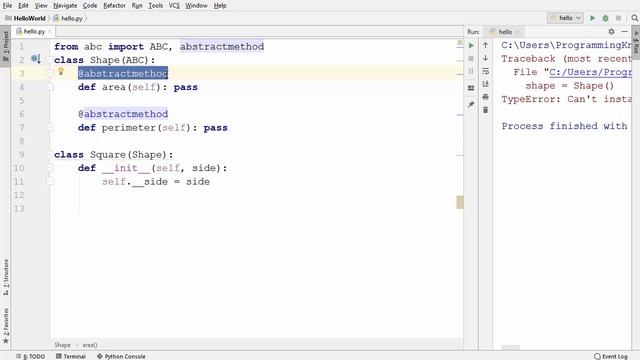Click the inspection status indicator atop editor scrollbar

(460, 42)
